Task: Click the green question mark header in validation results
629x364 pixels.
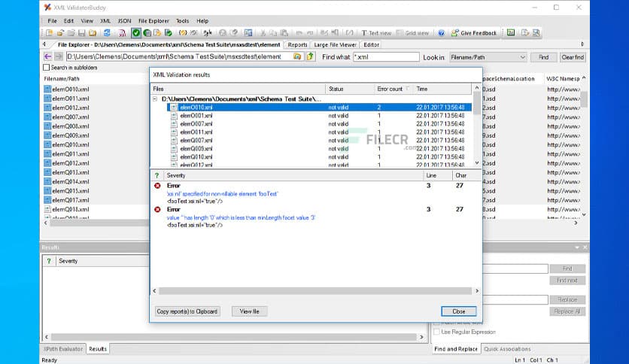Action: coord(156,175)
